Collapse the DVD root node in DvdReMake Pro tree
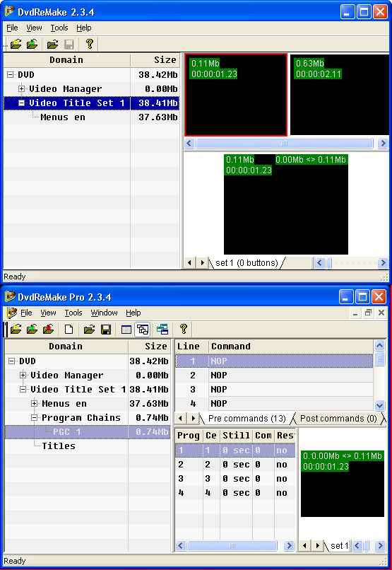Viewport: 392px width, 570px height. pyautogui.click(x=11, y=361)
